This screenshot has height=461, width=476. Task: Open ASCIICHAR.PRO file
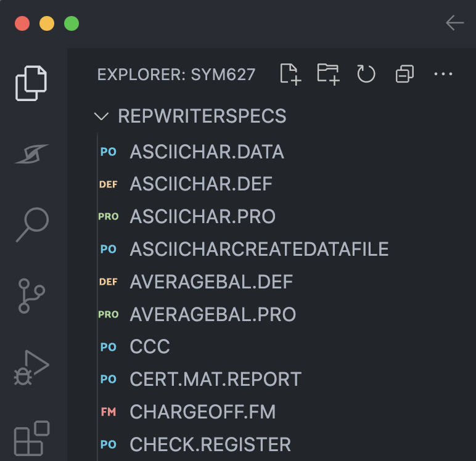[x=202, y=216]
